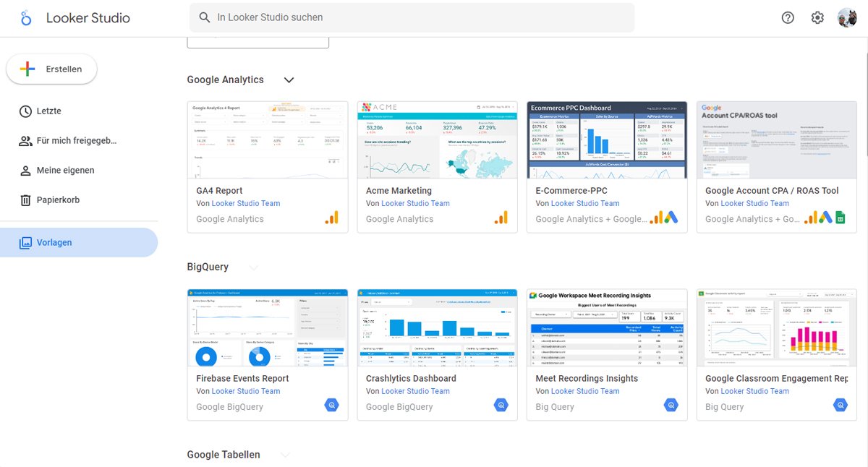The height and width of the screenshot is (467, 868).
Task: Go to Meine eigenen in sidebar
Action: coord(65,171)
